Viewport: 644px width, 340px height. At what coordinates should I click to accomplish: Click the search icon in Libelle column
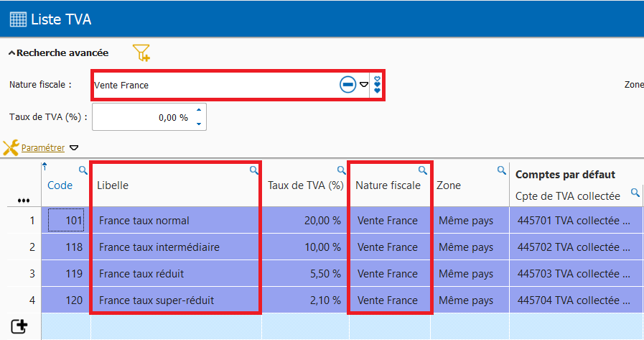pos(253,170)
